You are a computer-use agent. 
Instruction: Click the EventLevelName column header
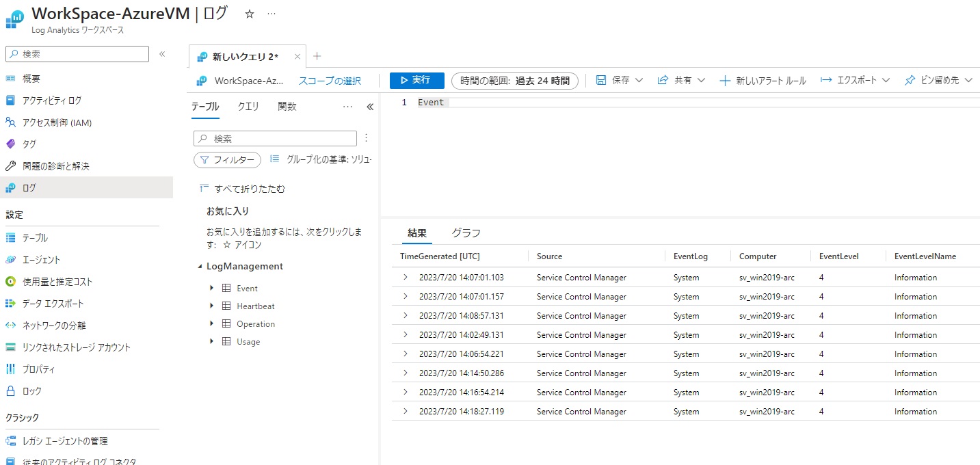click(x=925, y=256)
